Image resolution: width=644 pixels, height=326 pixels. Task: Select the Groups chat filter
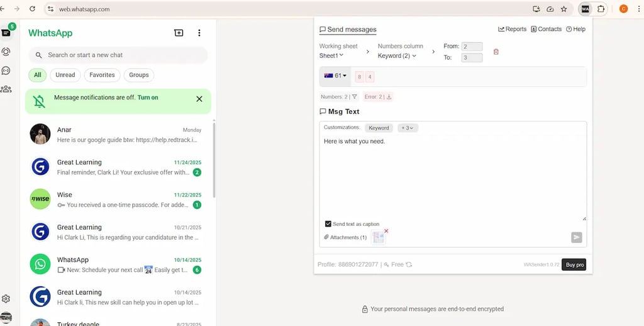[139, 75]
